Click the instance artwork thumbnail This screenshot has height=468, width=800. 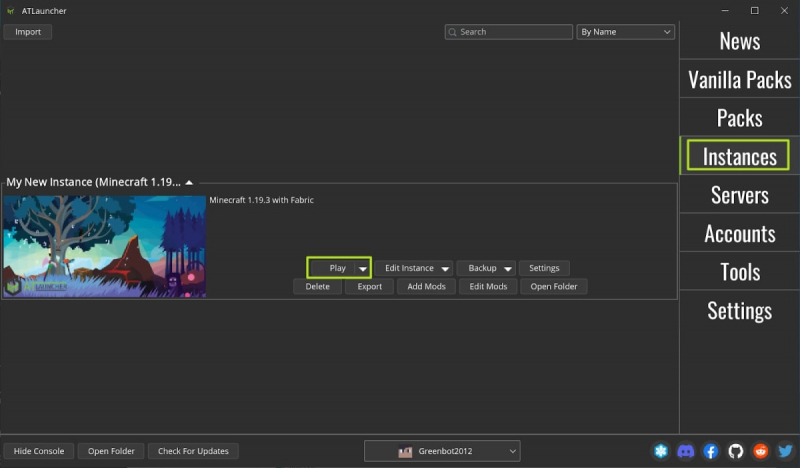pyautogui.click(x=104, y=246)
